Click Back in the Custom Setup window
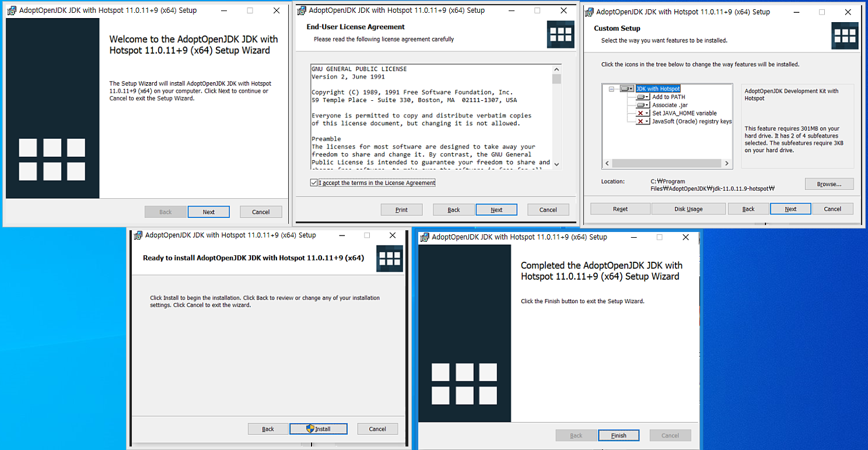Viewport: 868px width, 450px height. (748, 209)
